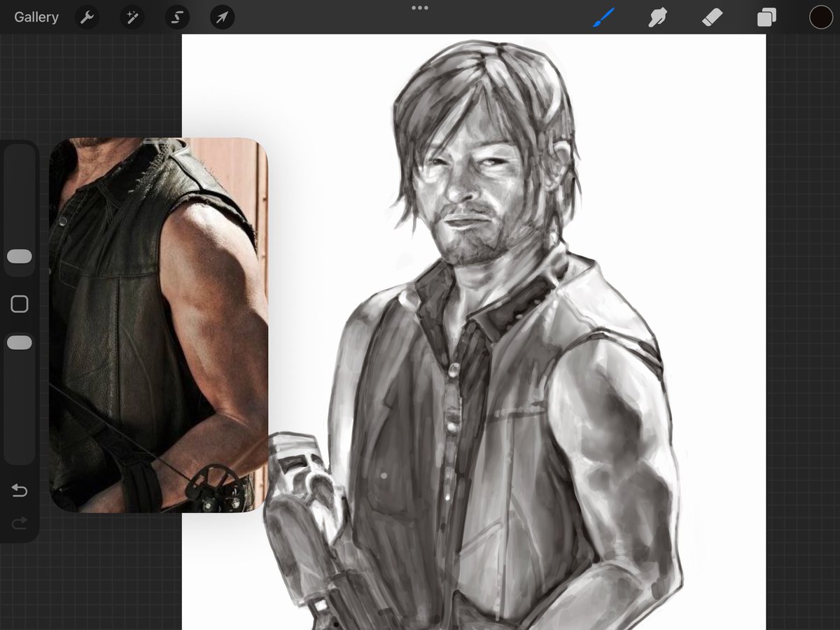Activate the Transform arrow tool
The image size is (840, 630).
point(222,17)
